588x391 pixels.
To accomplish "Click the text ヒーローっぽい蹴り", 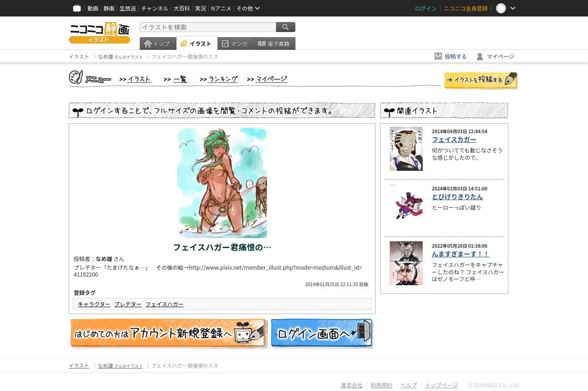I will pyautogui.click(x=457, y=207).
